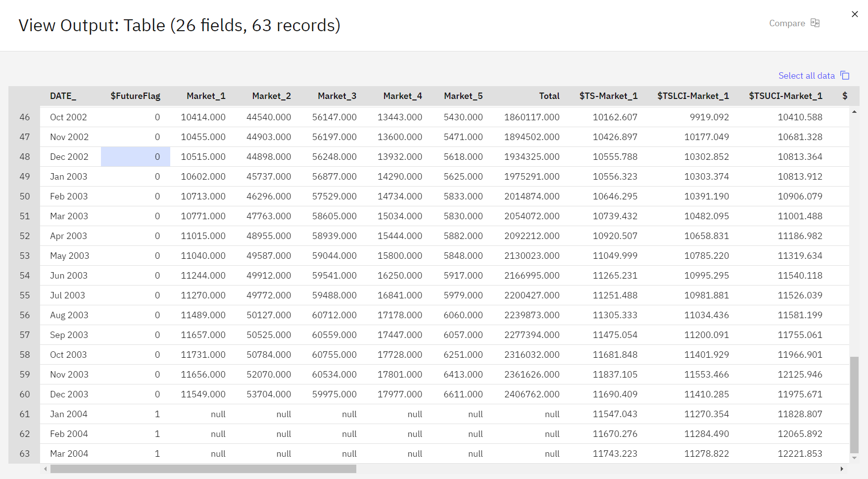The image size is (868, 479).
Task: Click the vertical scrollbar down arrow
Action: click(x=854, y=458)
